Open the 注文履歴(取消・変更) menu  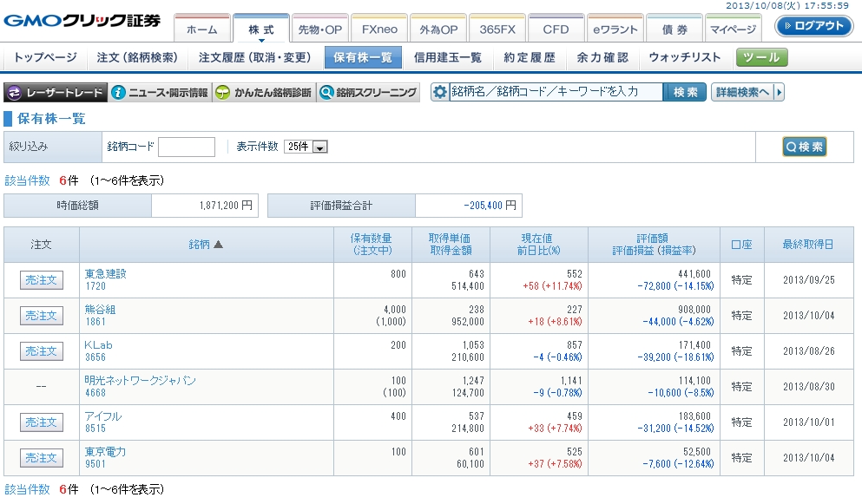coord(254,58)
